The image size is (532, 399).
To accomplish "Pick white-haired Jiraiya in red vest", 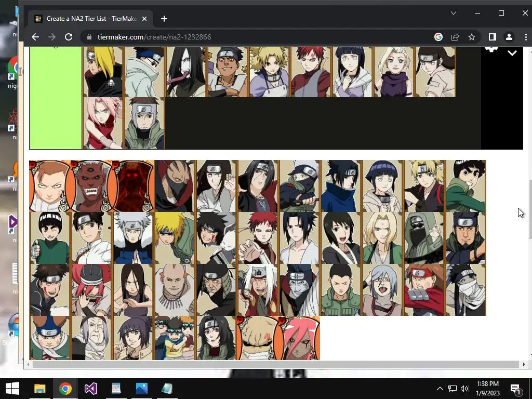I will [x=258, y=290].
